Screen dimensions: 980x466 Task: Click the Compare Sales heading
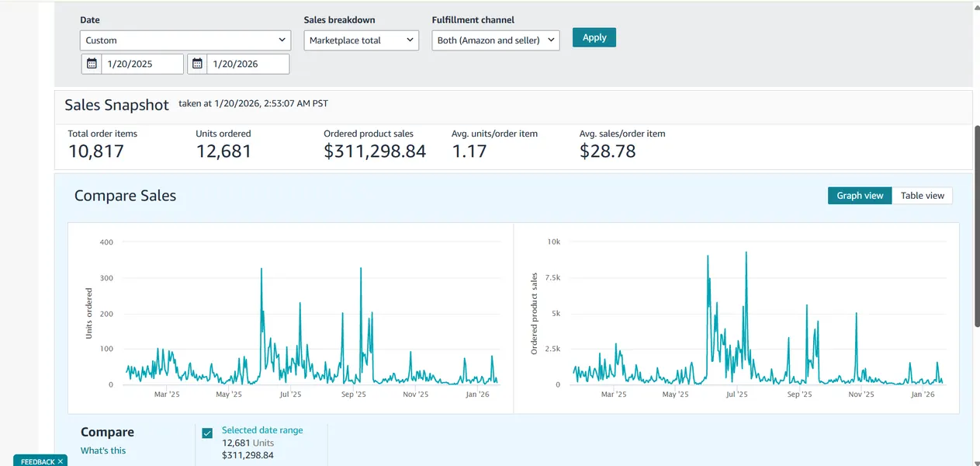tap(125, 196)
